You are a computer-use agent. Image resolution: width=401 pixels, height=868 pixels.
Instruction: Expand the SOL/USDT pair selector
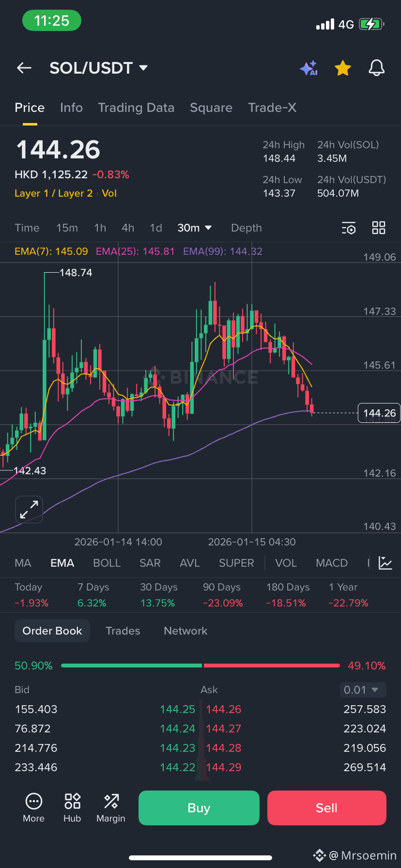[x=99, y=68]
